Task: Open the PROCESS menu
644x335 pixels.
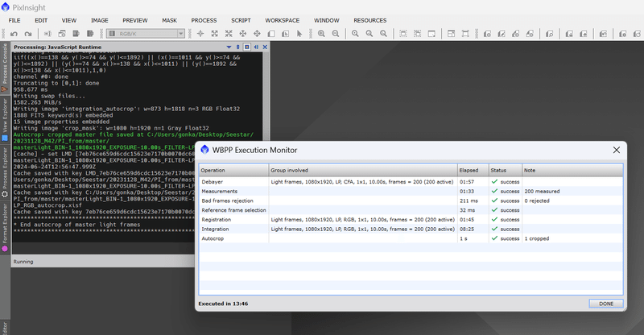Action: [x=204, y=20]
